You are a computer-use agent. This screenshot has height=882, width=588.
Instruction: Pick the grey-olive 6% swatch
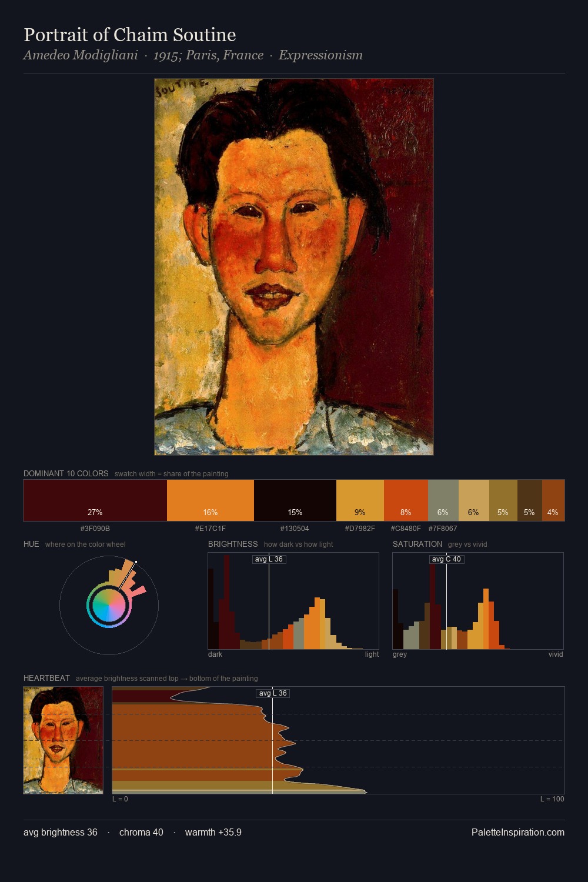(443, 500)
